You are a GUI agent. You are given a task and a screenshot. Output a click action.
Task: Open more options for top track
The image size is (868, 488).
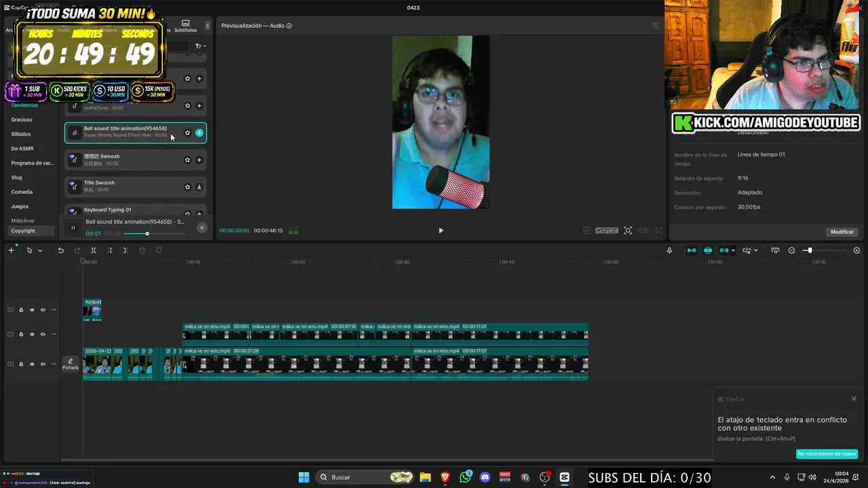54,310
